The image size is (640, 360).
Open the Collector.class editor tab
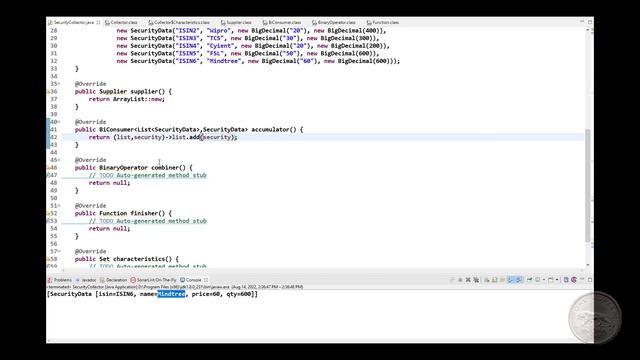pos(121,22)
